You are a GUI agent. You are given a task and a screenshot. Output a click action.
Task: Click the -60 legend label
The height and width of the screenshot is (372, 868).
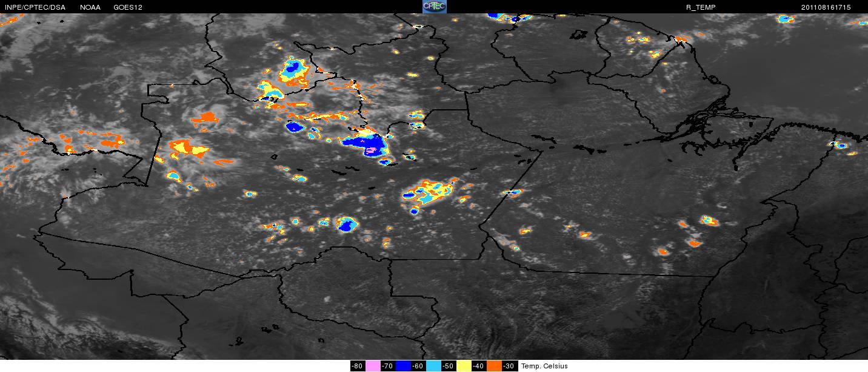418,366
